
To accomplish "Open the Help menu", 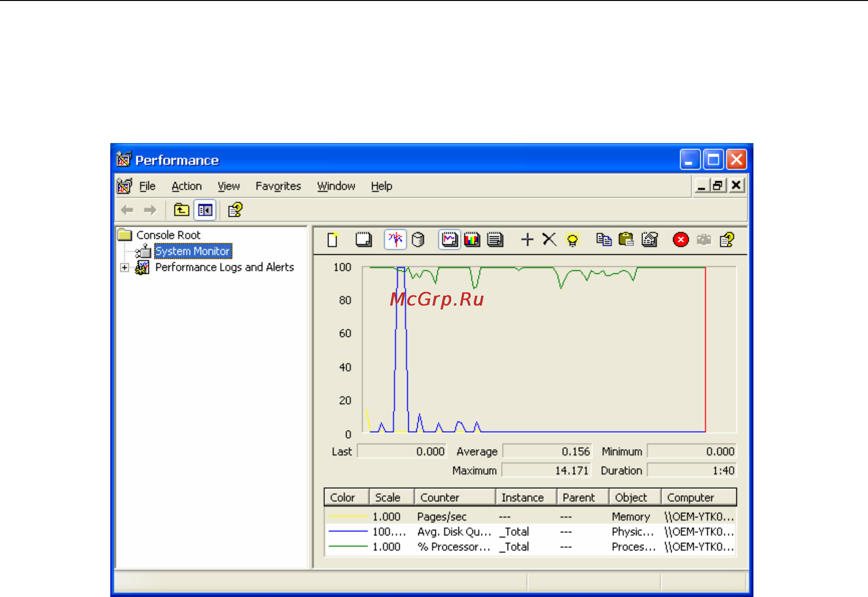I will (x=382, y=186).
